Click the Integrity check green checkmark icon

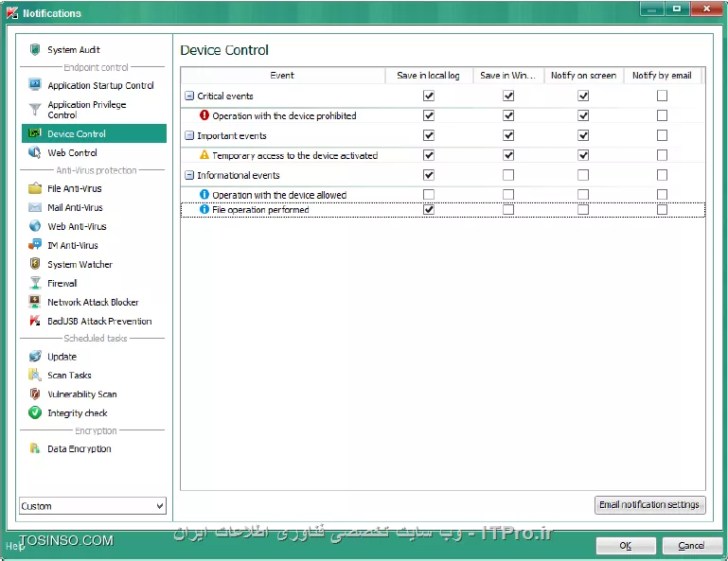35,412
